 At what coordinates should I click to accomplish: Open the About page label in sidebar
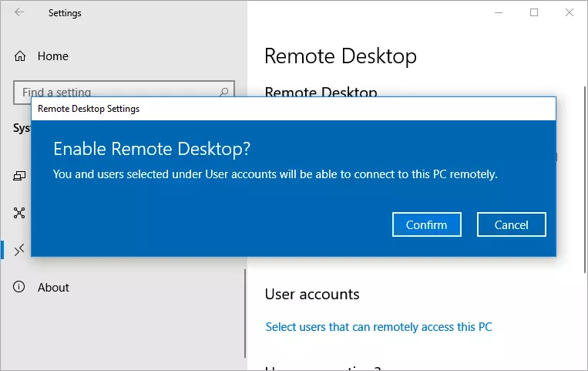[53, 288]
